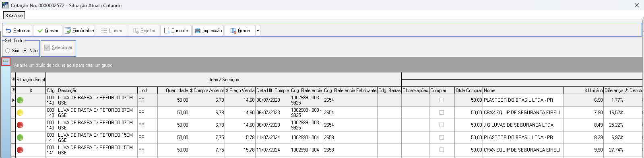Click red status circle of J G LUVAS row
The height and width of the screenshot is (158, 644).
pyautogui.click(x=20, y=125)
